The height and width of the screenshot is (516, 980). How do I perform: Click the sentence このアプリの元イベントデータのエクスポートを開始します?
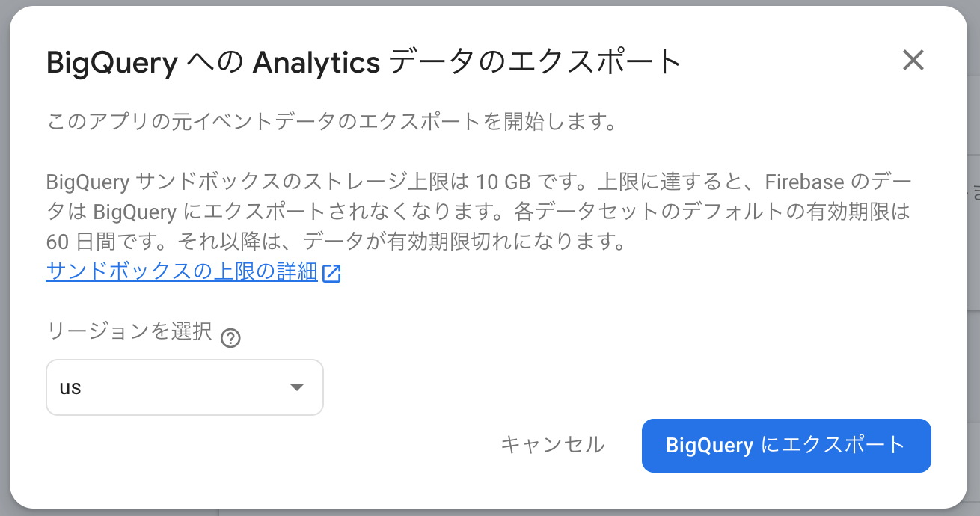coord(331,122)
